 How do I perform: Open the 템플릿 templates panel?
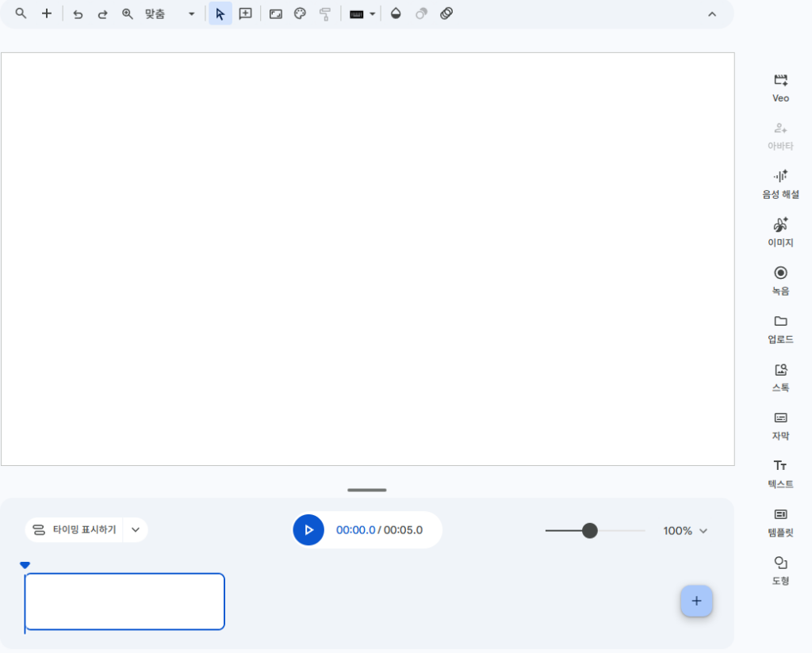[x=780, y=521]
